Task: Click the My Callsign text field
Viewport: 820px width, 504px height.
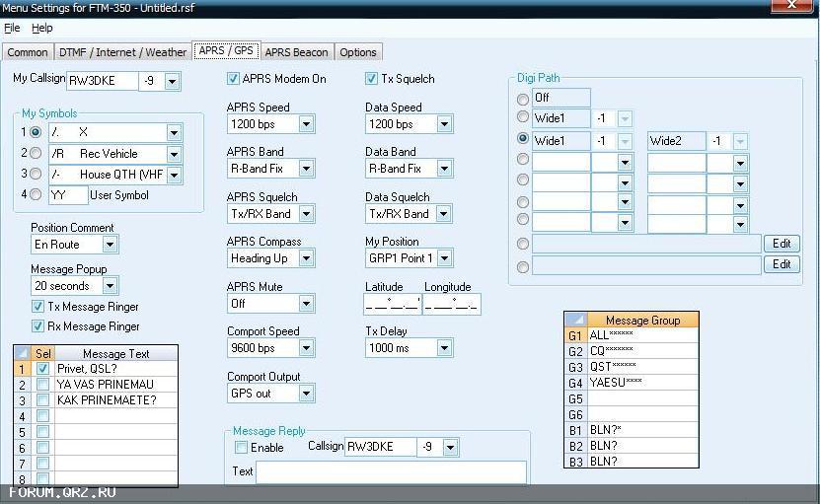Action: coord(103,81)
